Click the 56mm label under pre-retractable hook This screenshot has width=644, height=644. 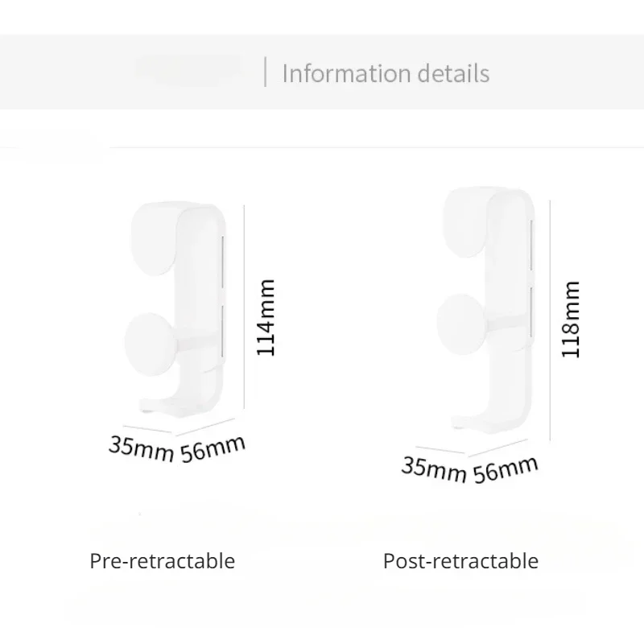tap(212, 448)
